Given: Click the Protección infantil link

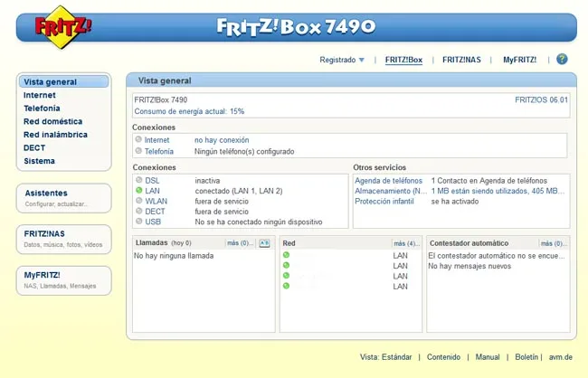Looking at the screenshot, I should 384,201.
